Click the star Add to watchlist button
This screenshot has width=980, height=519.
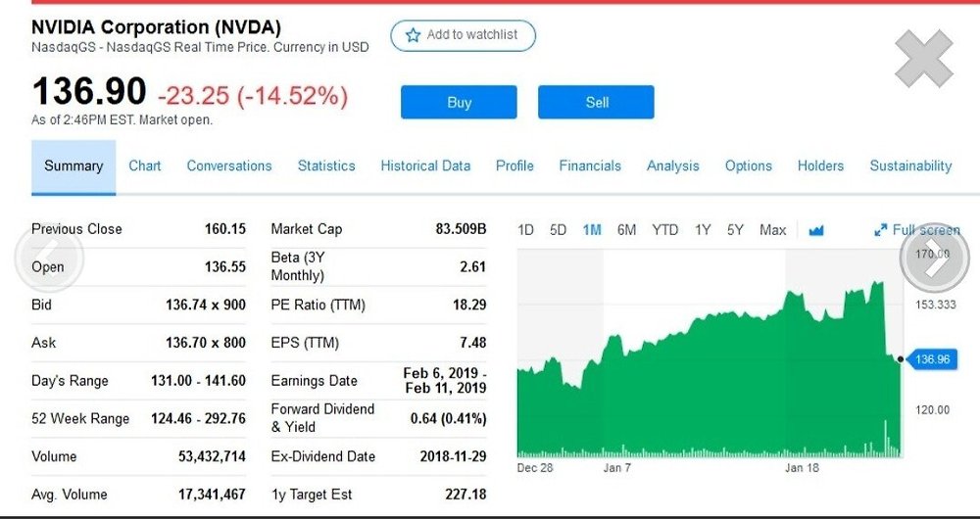[463, 35]
